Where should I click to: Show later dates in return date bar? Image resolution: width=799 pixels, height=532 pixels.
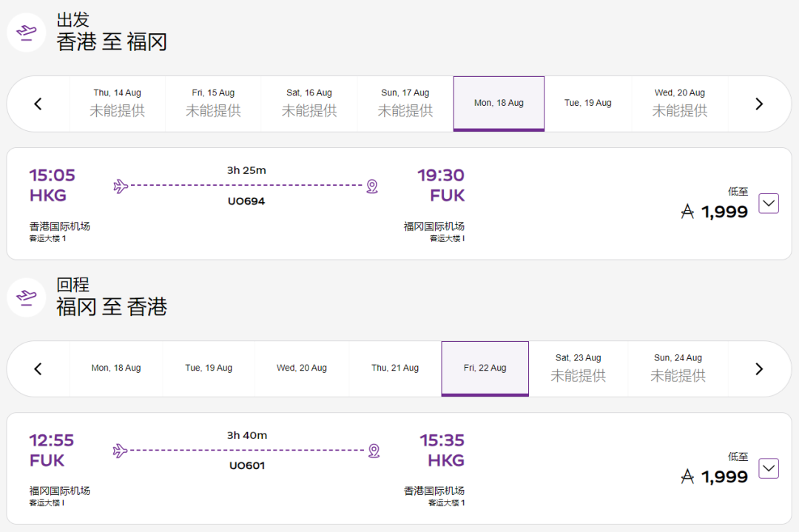click(x=759, y=368)
